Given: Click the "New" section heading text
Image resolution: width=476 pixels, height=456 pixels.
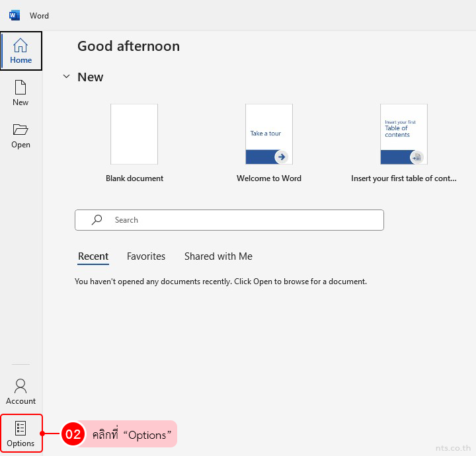Looking at the screenshot, I should click(x=91, y=77).
